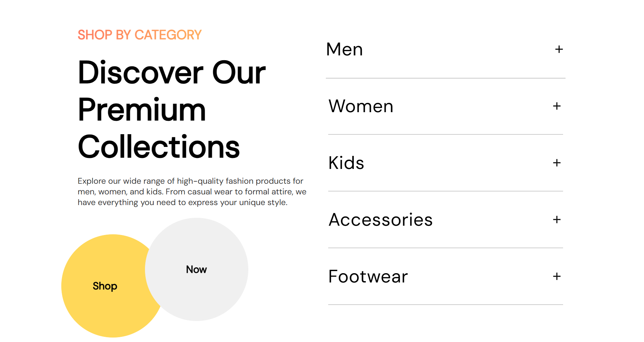Expand Footwear using its plus icon
This screenshot has height=342, width=644.
click(557, 276)
